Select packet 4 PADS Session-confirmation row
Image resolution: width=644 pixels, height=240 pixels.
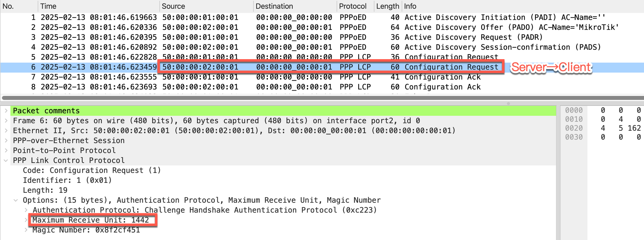[x=322, y=47]
